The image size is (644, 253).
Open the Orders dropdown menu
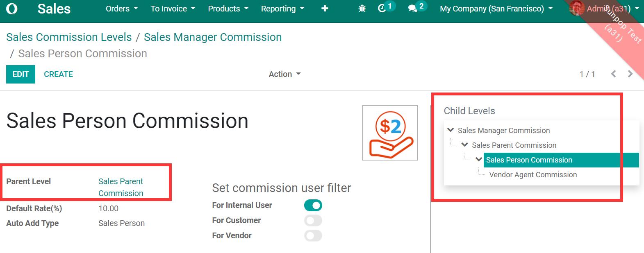(x=122, y=9)
